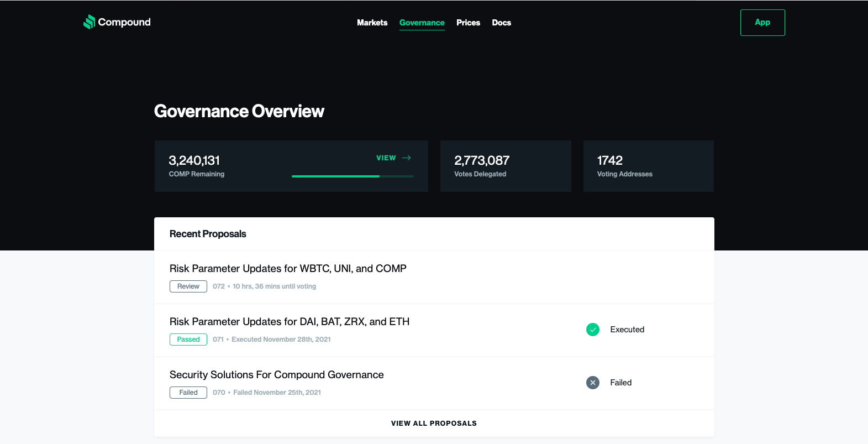Click the Recent Proposals heading
Image resolution: width=868 pixels, height=444 pixels.
(x=208, y=234)
